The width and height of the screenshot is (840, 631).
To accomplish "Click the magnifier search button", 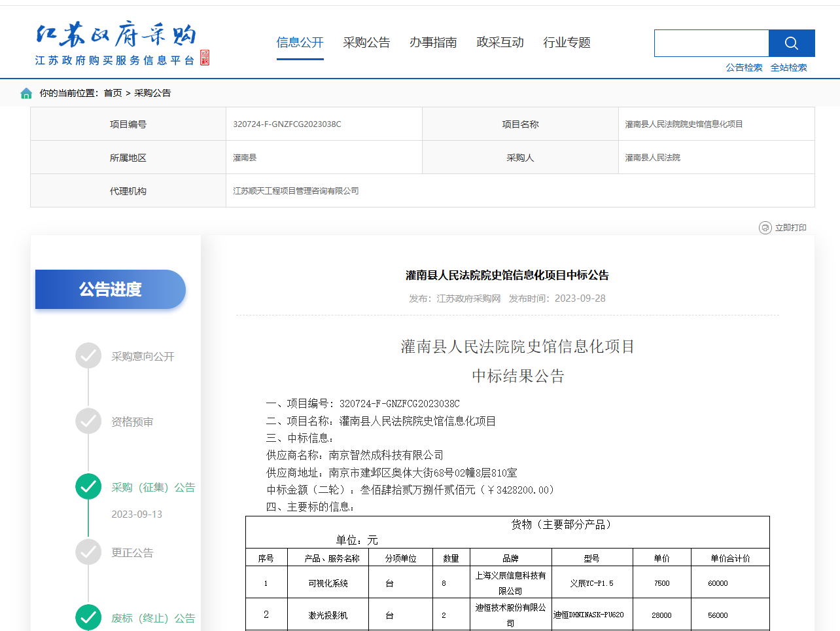I will coord(791,43).
